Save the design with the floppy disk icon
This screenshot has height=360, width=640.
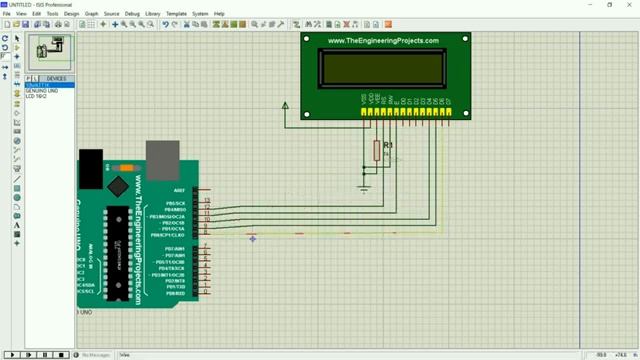25,24
